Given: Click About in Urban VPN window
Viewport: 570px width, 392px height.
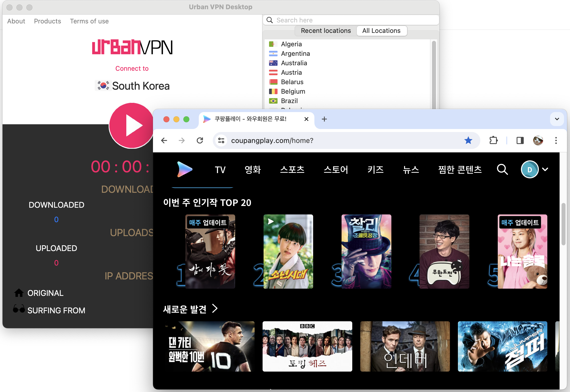Looking at the screenshot, I should click(x=16, y=21).
